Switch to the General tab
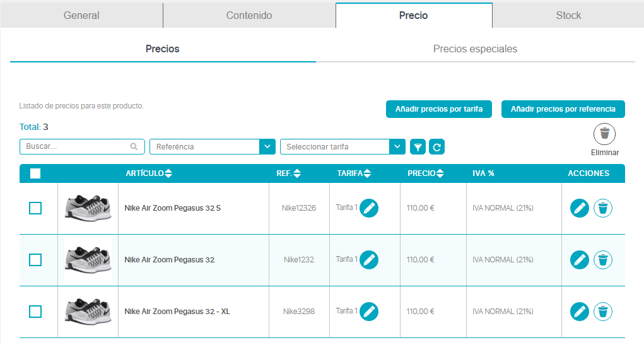 81,15
